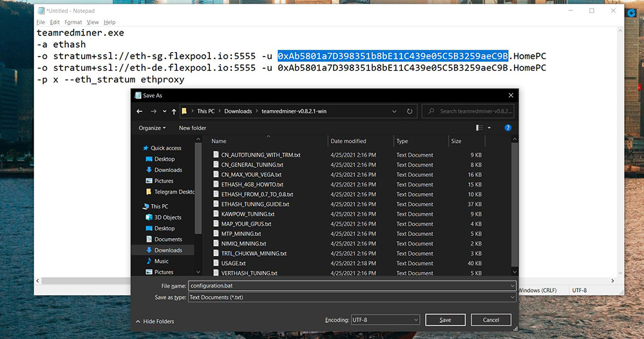The height and width of the screenshot is (339, 644).
Task: Select NIMIQ_MINING.txt file
Action: [243, 244]
